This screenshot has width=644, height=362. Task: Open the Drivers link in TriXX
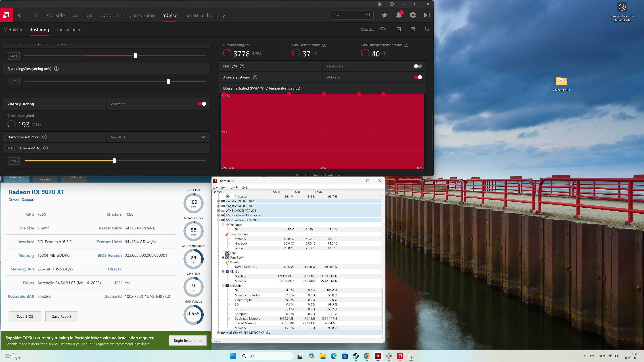coord(14,200)
